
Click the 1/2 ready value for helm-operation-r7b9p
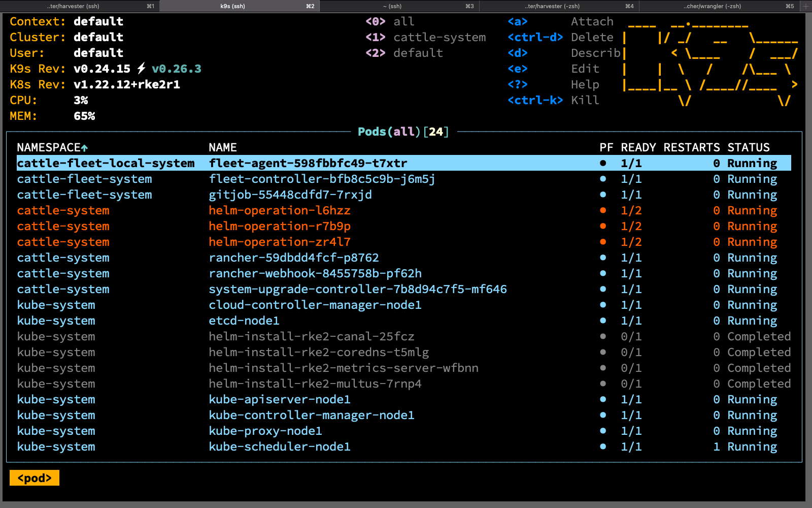(x=631, y=226)
